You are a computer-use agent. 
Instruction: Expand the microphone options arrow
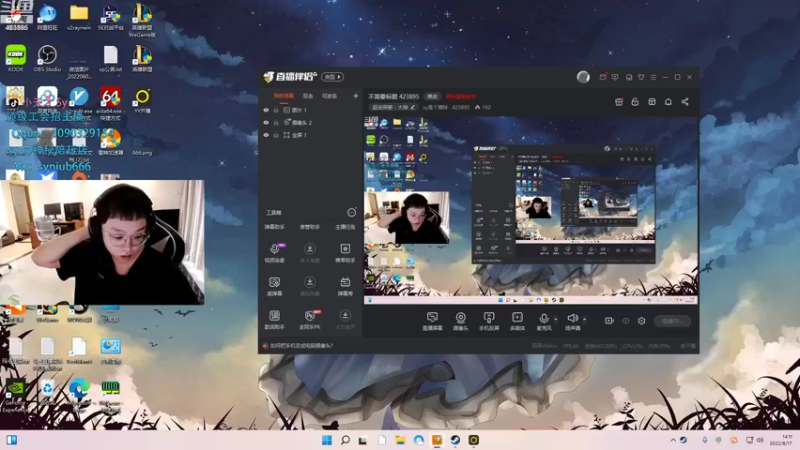[x=556, y=319]
